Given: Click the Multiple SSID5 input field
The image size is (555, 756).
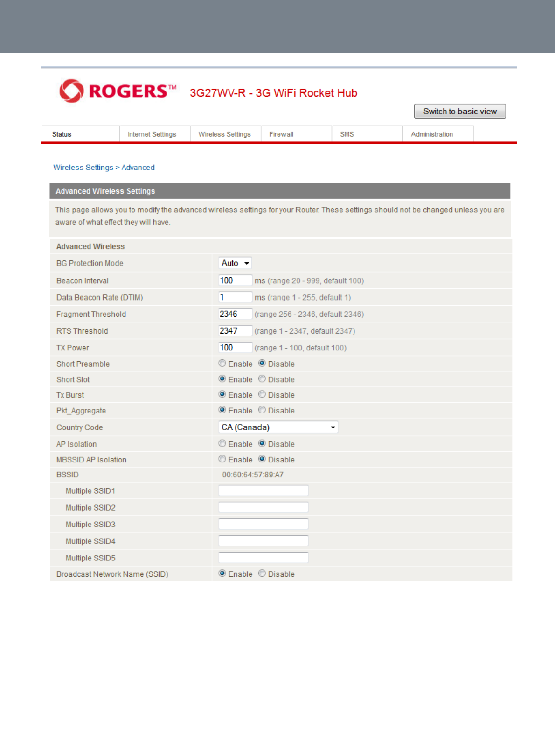Looking at the screenshot, I should pyautogui.click(x=264, y=558).
